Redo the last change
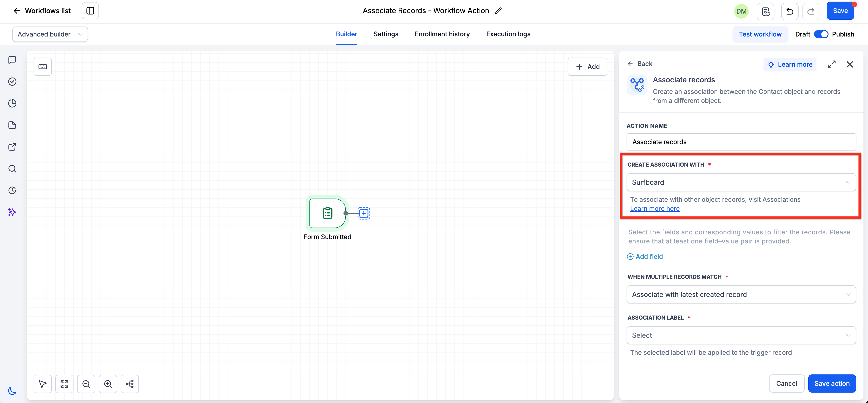Viewport: 868px width, 403px height. 811,11
